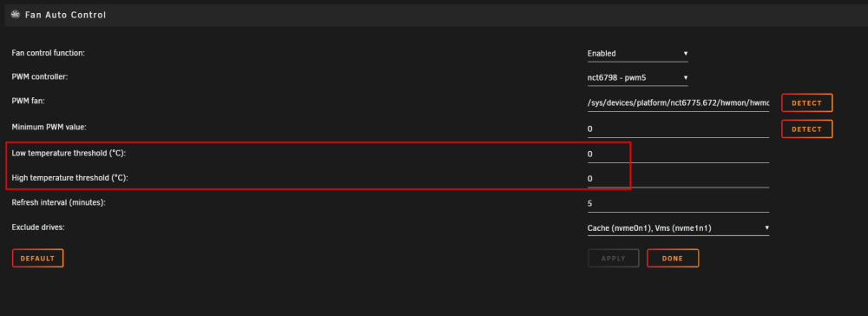Click the Low temperature threshold input

tap(678, 155)
